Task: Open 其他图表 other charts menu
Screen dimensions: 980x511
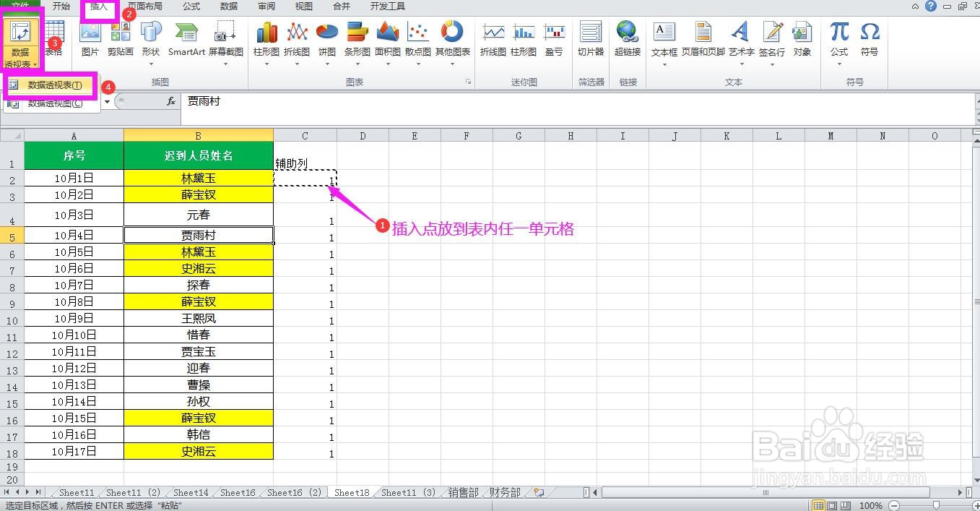Action: [452, 42]
